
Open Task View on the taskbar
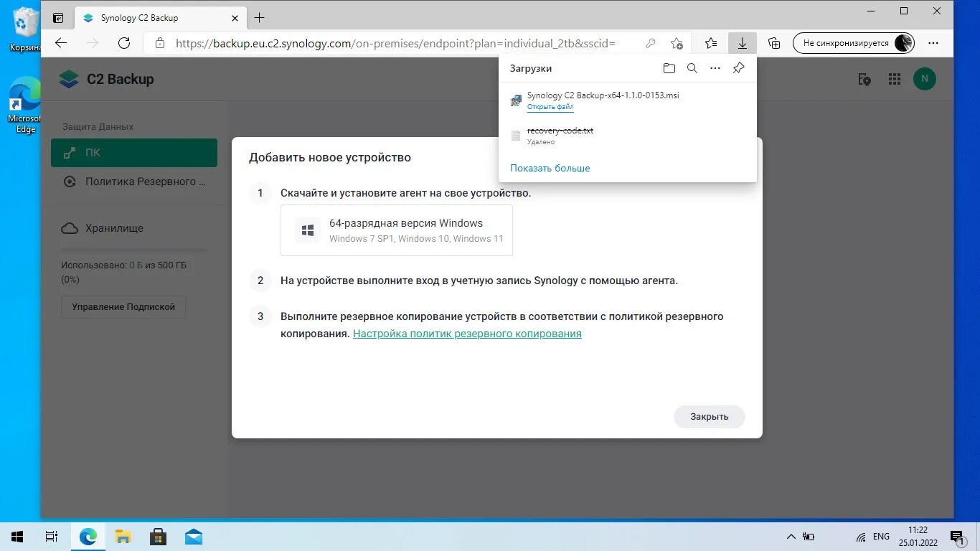[52, 537]
